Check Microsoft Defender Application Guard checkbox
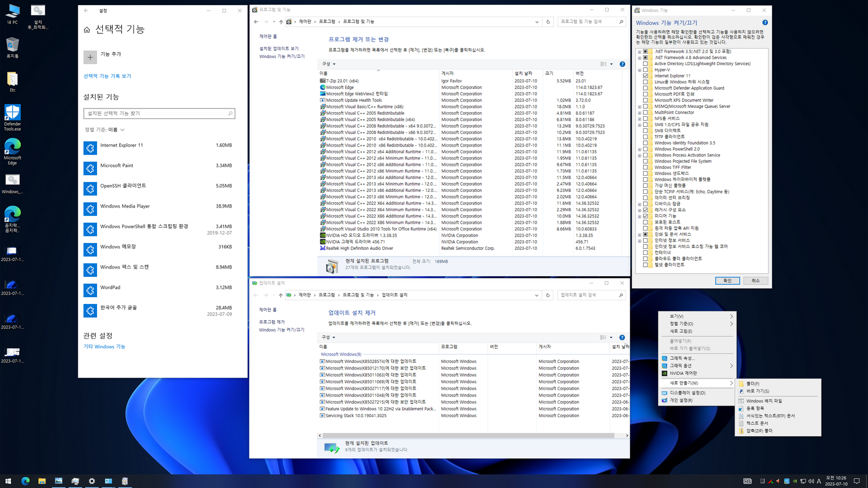Image resolution: width=868 pixels, height=488 pixels. pyautogui.click(x=645, y=88)
